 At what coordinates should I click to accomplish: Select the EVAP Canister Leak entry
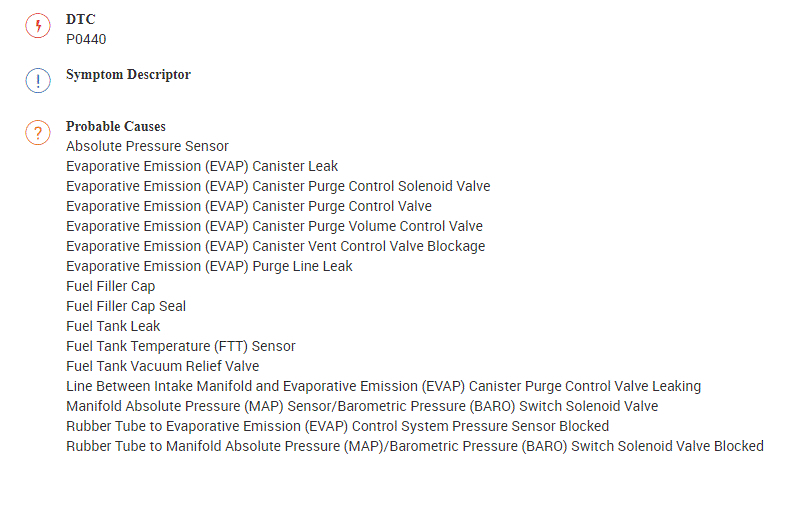202,166
